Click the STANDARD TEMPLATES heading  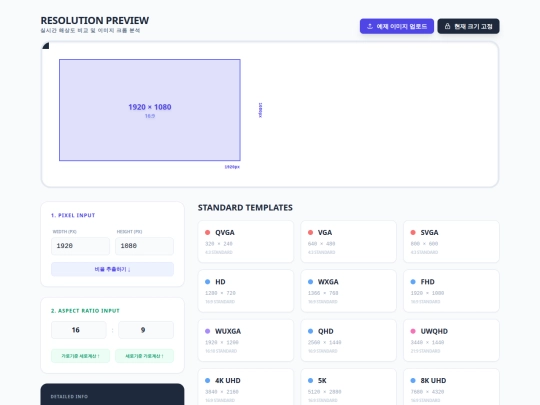click(245, 208)
